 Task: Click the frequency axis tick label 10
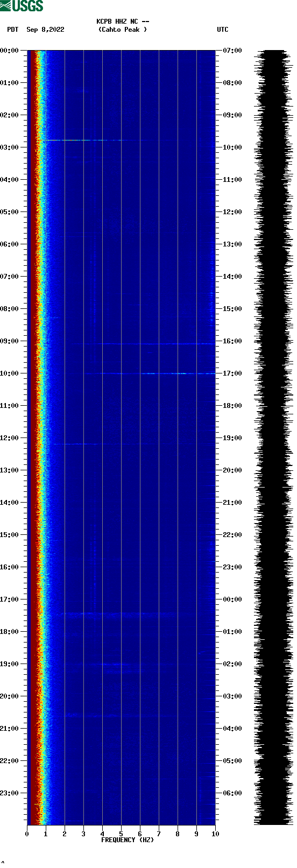(215, 834)
